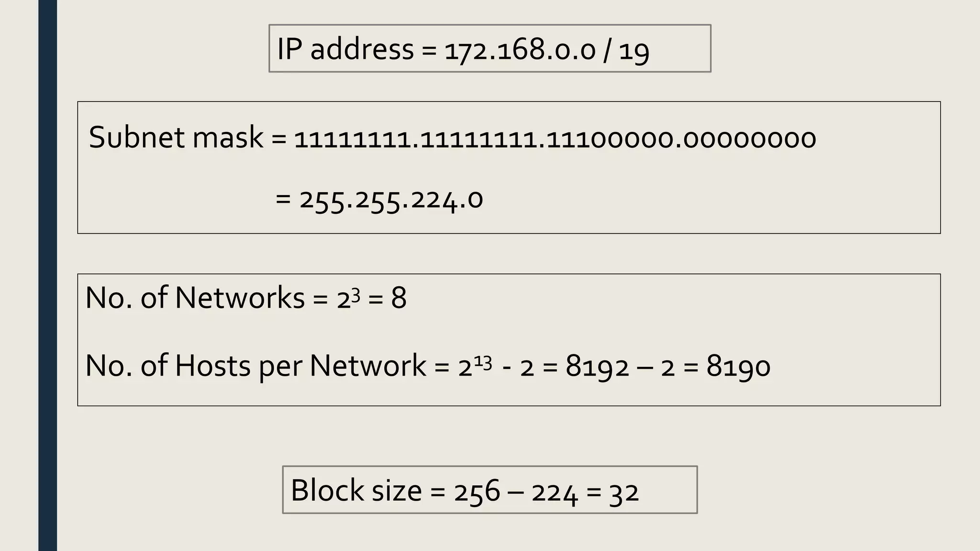Image resolution: width=980 pixels, height=551 pixels.
Task: Click the words "Subnet mask"
Action: [x=176, y=138]
